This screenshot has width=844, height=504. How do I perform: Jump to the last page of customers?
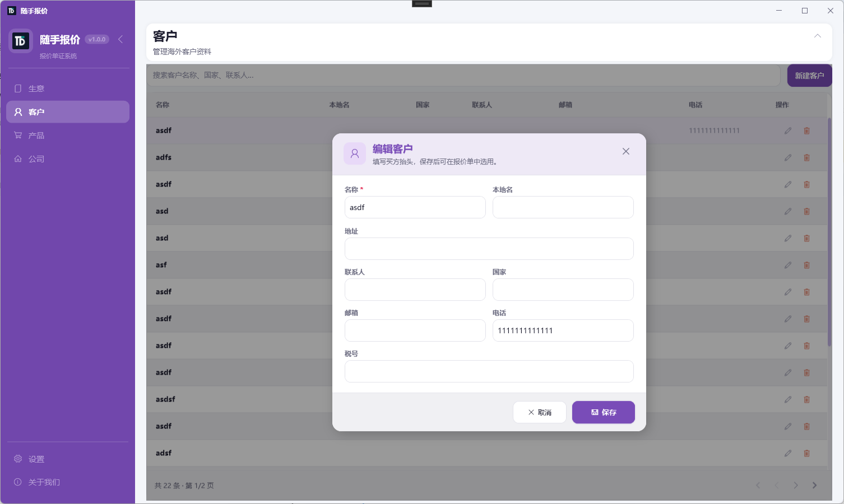click(x=815, y=485)
